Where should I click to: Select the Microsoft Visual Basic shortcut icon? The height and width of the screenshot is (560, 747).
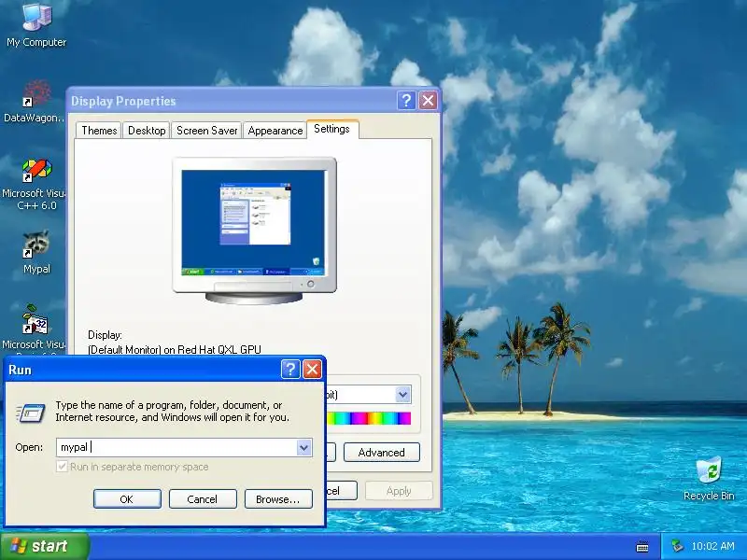35,329
